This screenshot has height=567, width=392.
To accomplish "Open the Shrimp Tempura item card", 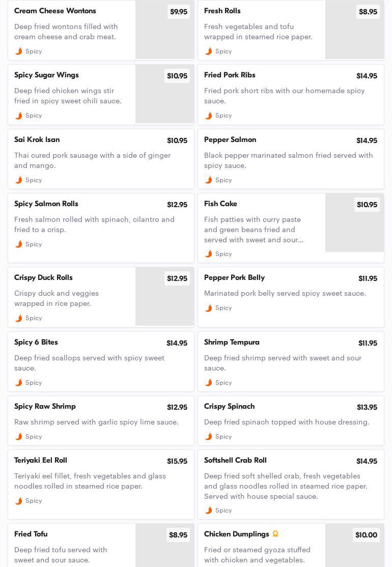I will click(x=291, y=361).
